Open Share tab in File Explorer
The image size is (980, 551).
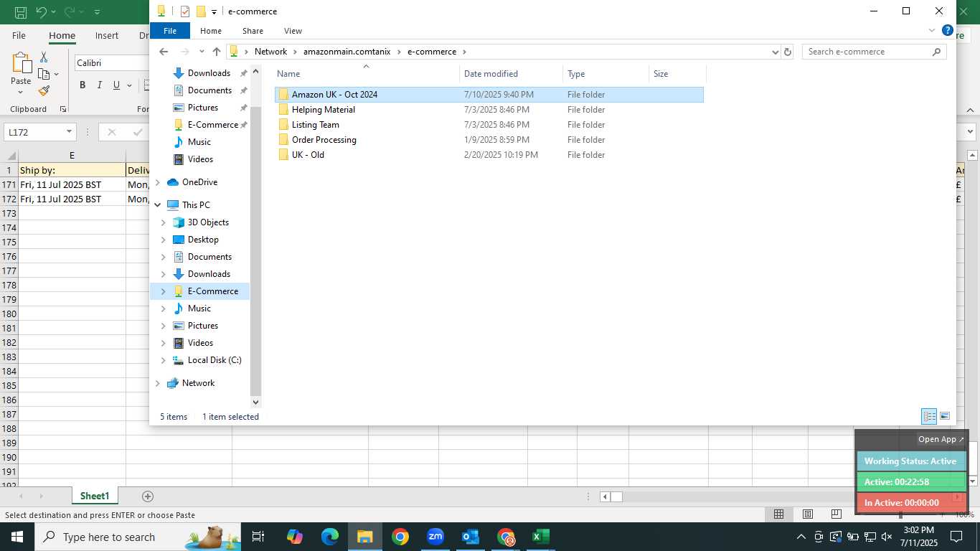coord(253,31)
